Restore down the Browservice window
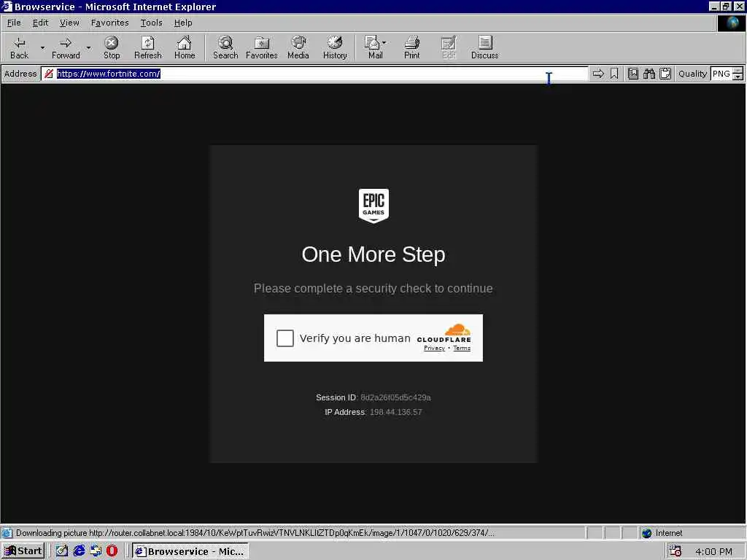 point(726,6)
